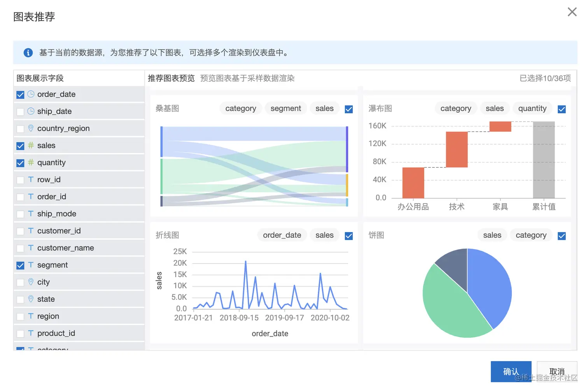Check the order_id field checkbox

[x=20, y=197]
